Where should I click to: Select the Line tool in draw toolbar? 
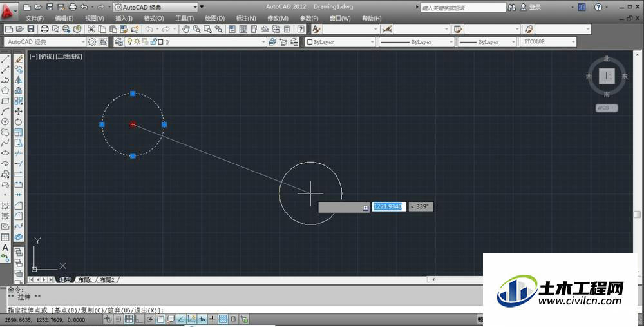[x=5, y=59]
